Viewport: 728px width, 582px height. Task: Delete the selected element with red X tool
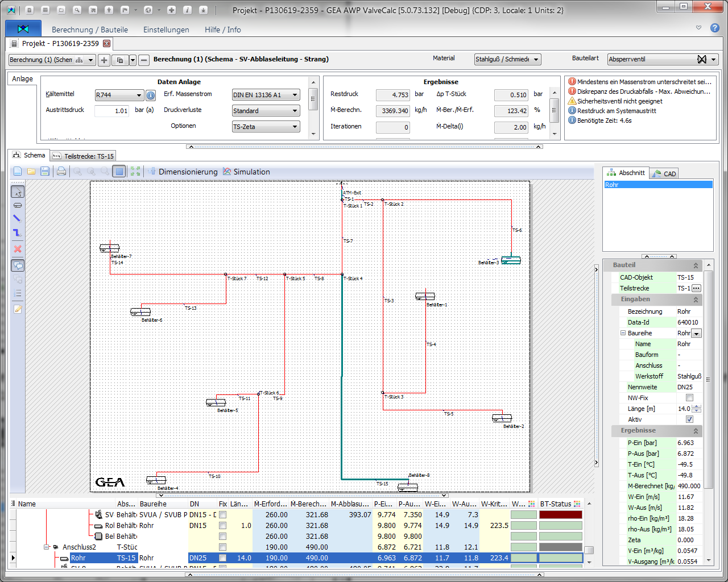tap(18, 249)
